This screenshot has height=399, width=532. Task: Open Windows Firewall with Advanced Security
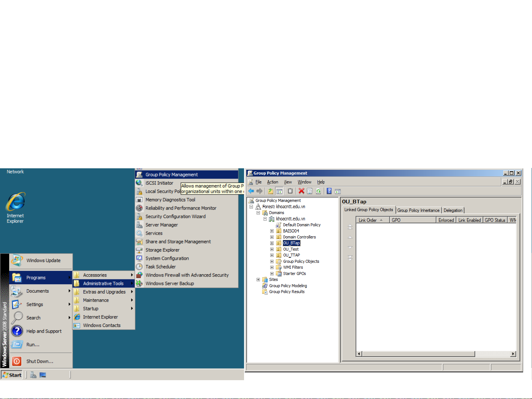pyautogui.click(x=186, y=275)
